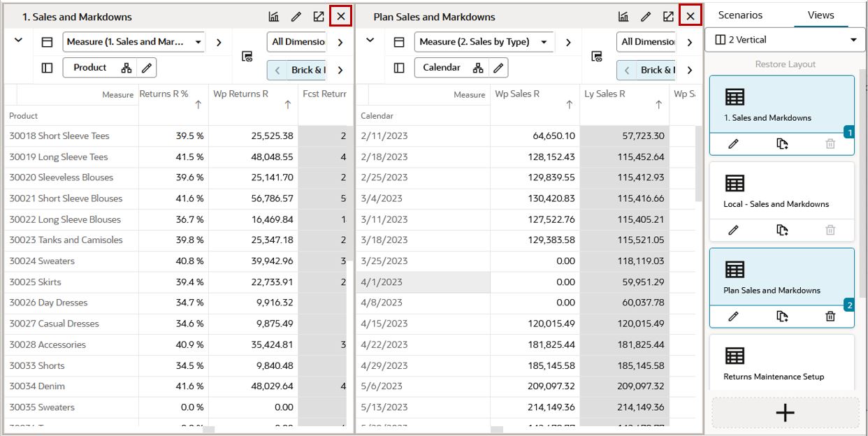Click the Product dimension button
Screen dimensions: 868x436
tap(90, 68)
